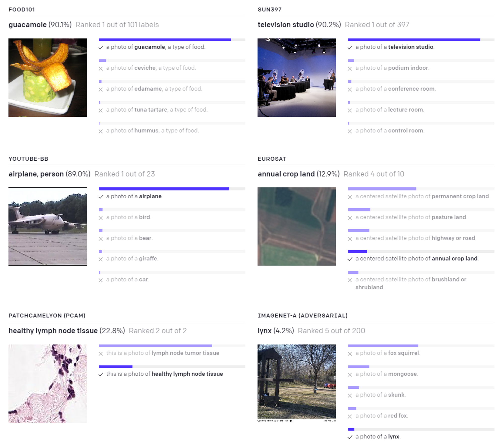Click the permanent crop land probability bar
The width and height of the screenshot is (503, 448).
tap(382, 189)
